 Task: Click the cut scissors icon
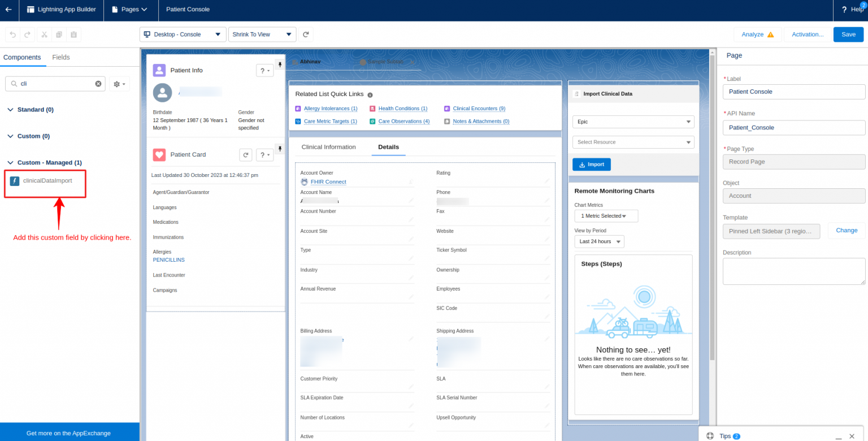[44, 34]
